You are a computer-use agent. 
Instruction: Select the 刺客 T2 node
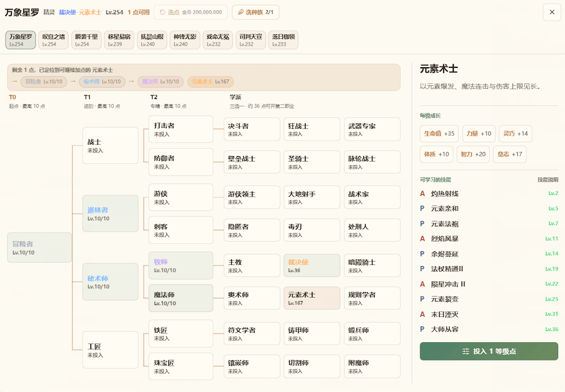pyautogui.click(x=181, y=230)
